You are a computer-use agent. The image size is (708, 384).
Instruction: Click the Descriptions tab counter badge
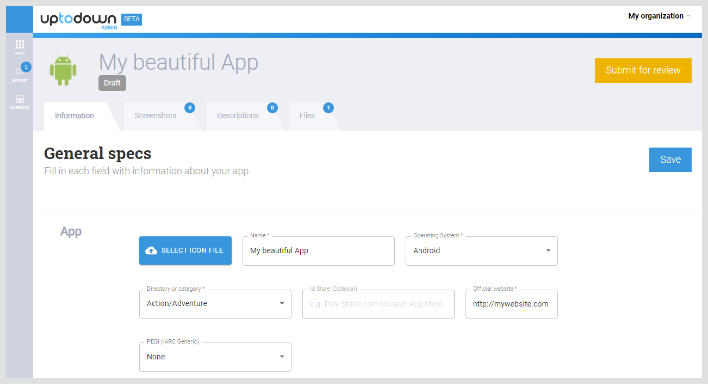click(x=272, y=108)
